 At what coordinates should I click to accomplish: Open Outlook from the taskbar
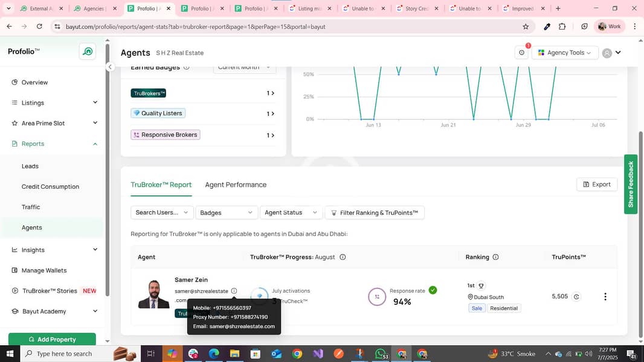click(x=277, y=354)
